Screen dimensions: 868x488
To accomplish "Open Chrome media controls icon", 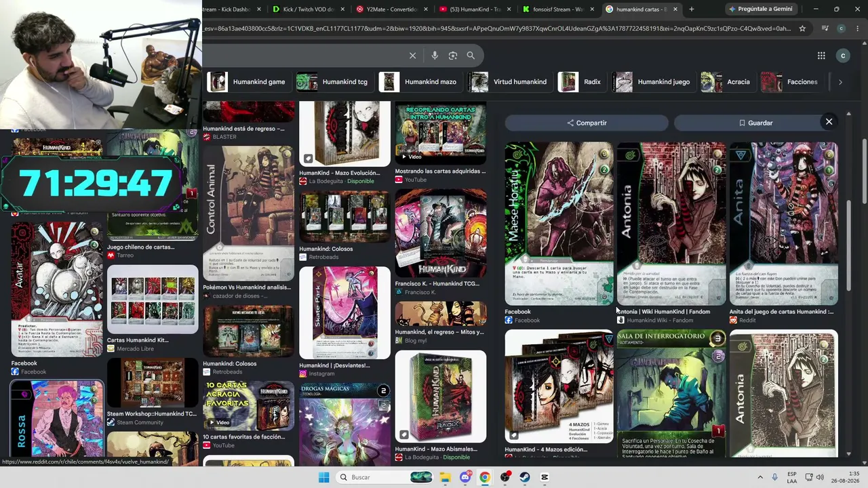I will tap(825, 28).
